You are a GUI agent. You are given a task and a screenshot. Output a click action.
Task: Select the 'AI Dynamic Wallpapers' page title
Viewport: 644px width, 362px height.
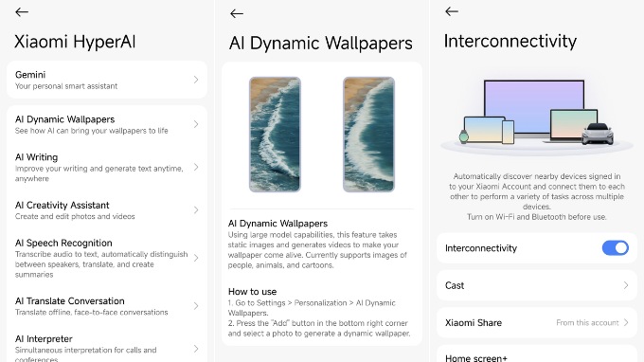click(321, 44)
